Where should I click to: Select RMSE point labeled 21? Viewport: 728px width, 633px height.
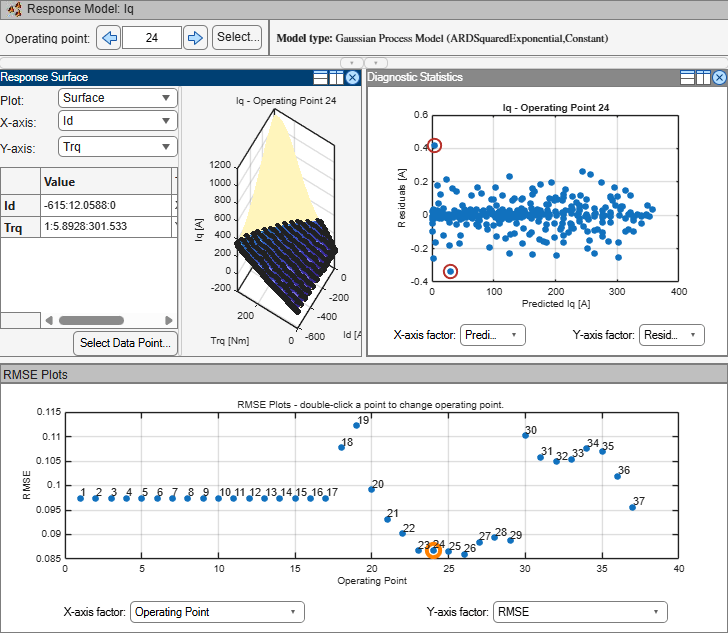(x=387, y=519)
